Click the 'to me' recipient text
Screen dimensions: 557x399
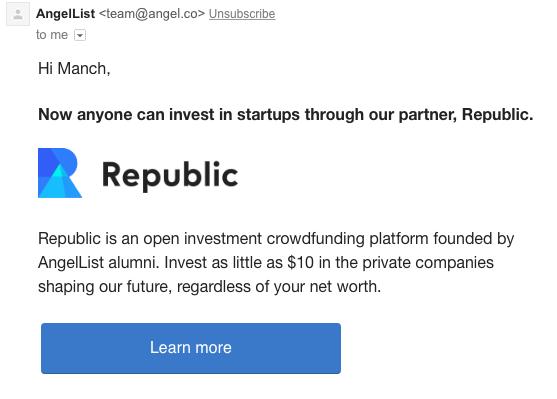[x=52, y=35]
